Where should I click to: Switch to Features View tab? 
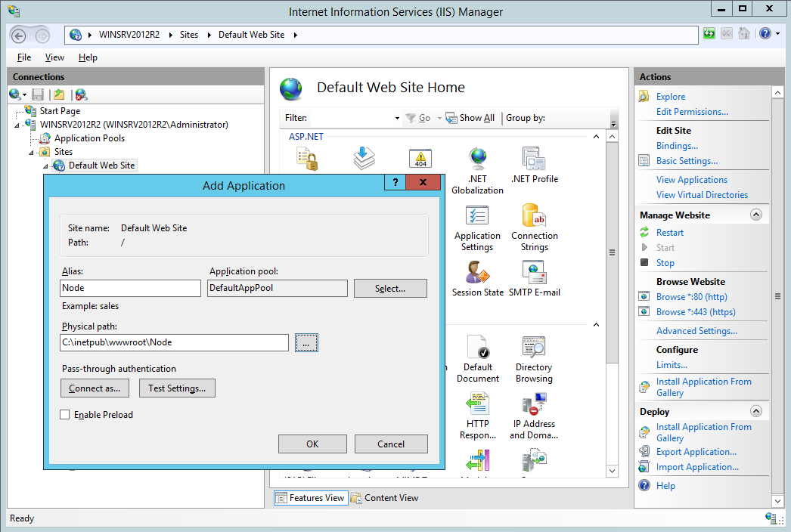pyautogui.click(x=311, y=498)
